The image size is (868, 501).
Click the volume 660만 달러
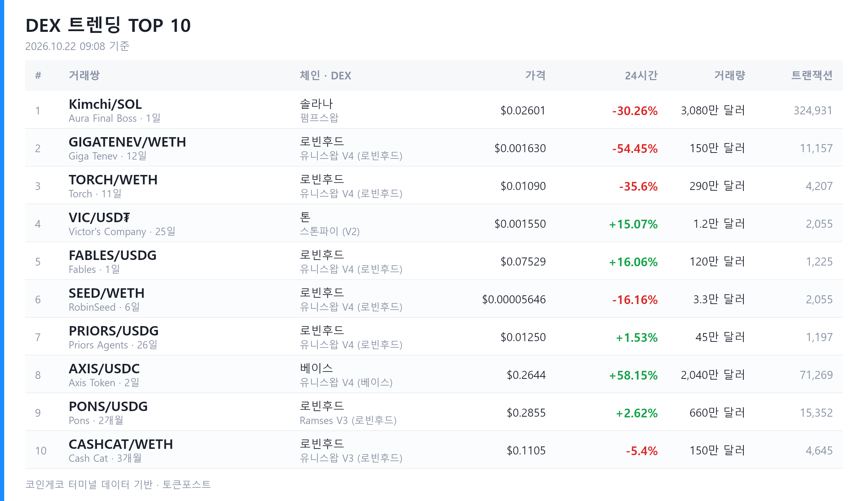coord(717,413)
